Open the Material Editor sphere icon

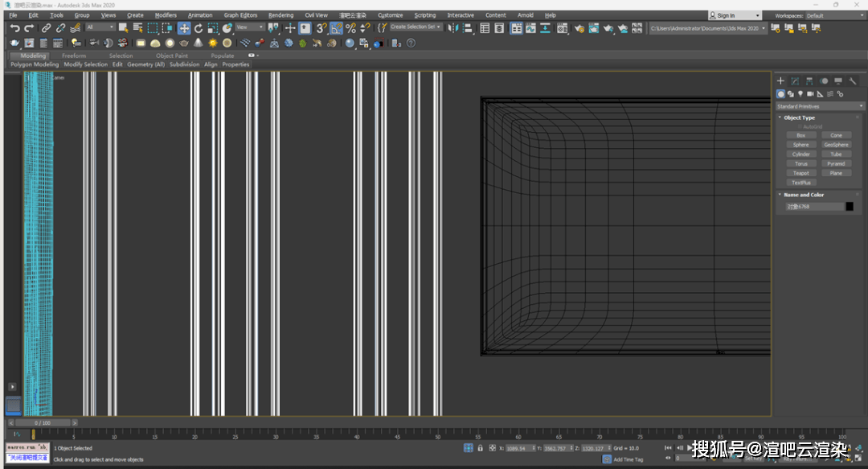[x=562, y=27]
